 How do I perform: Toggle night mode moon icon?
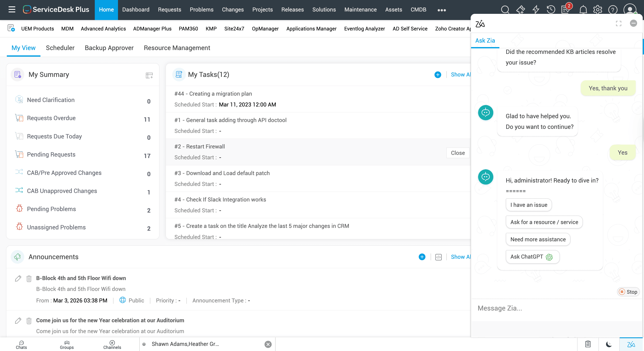(609, 344)
